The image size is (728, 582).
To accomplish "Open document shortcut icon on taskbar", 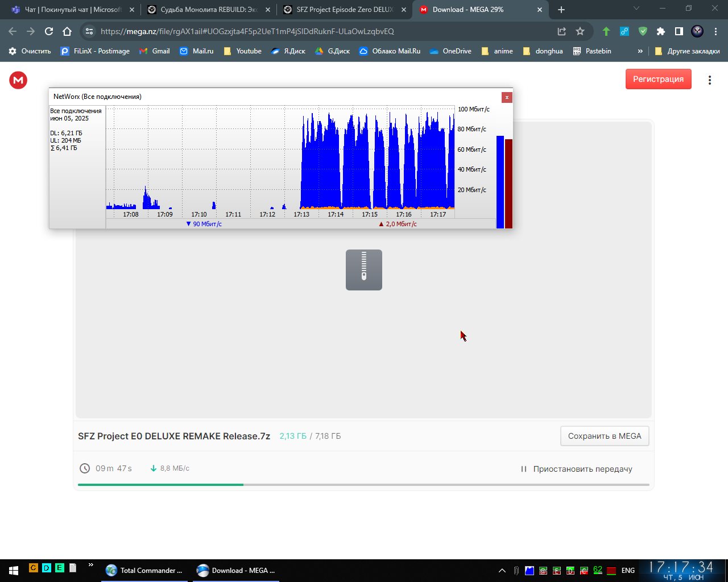I will (x=73, y=567).
